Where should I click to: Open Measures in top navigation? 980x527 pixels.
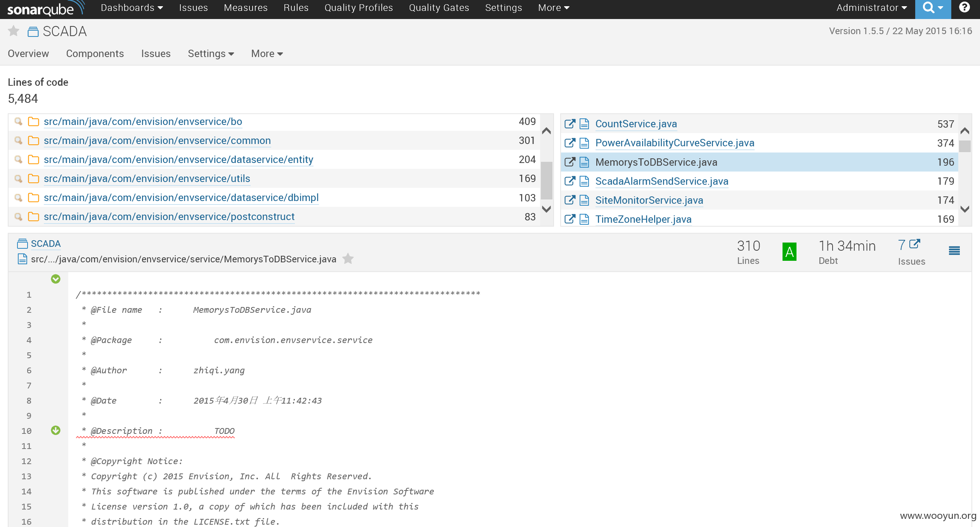click(246, 8)
